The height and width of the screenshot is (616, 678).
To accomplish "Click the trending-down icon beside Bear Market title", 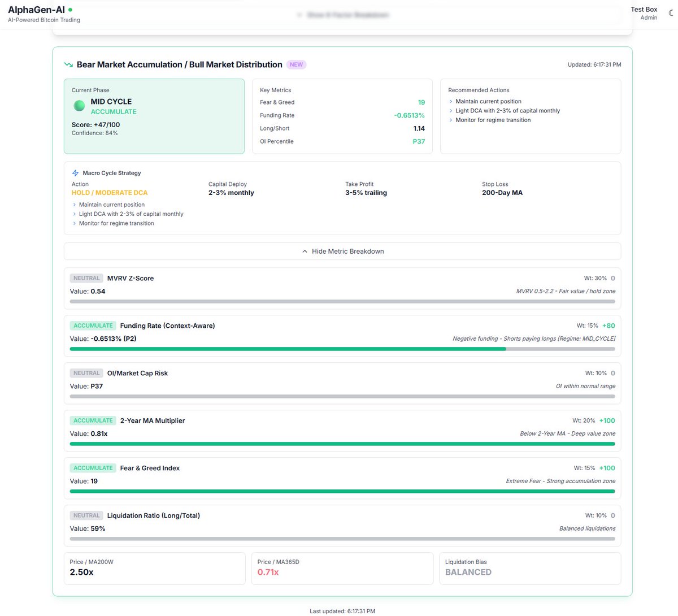I will [x=68, y=64].
